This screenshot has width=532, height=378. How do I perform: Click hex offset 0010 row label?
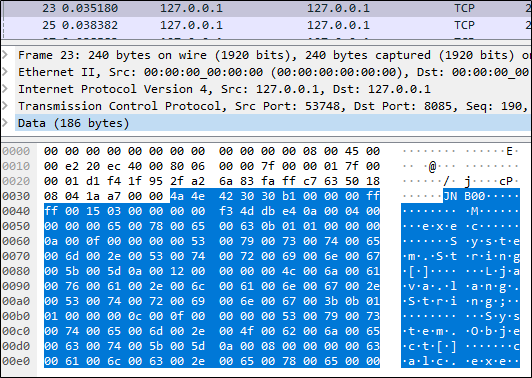[16, 166]
